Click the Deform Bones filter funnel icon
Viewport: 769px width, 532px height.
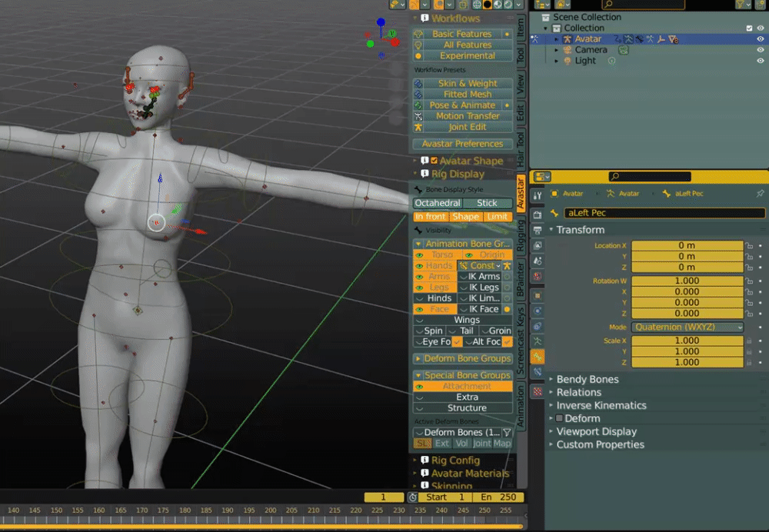[x=507, y=433]
